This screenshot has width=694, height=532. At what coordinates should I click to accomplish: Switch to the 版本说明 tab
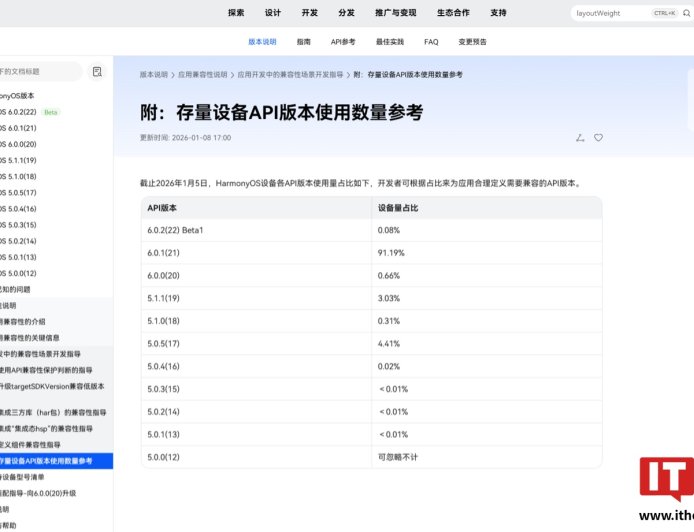(x=262, y=42)
